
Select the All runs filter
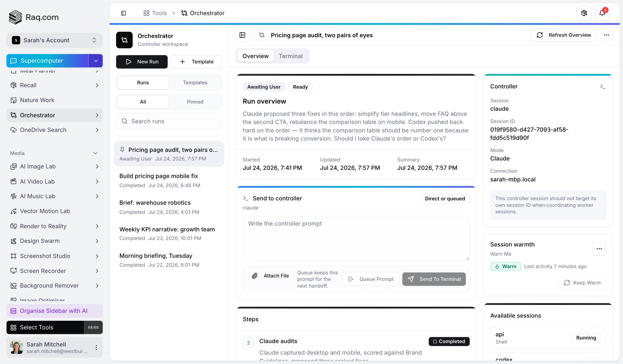[x=143, y=102]
